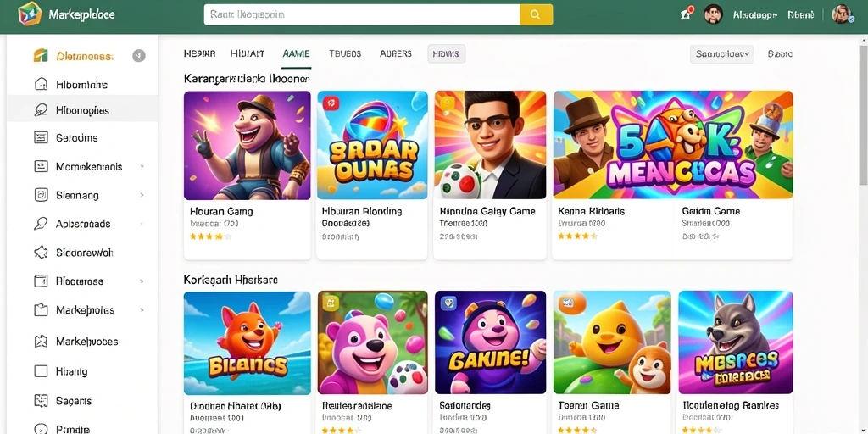Click the dark-haired user avatar in header
Screen dimensions: 868x434
[713, 14]
